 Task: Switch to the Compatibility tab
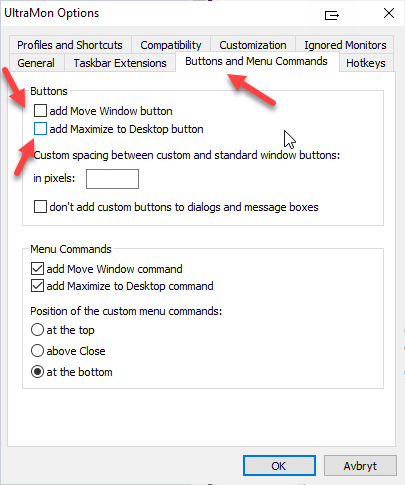pos(171,45)
